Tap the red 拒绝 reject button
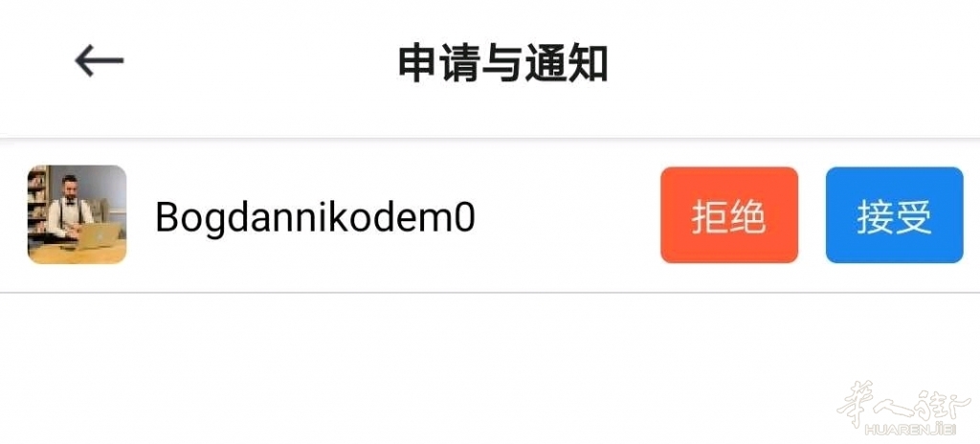 pos(728,215)
